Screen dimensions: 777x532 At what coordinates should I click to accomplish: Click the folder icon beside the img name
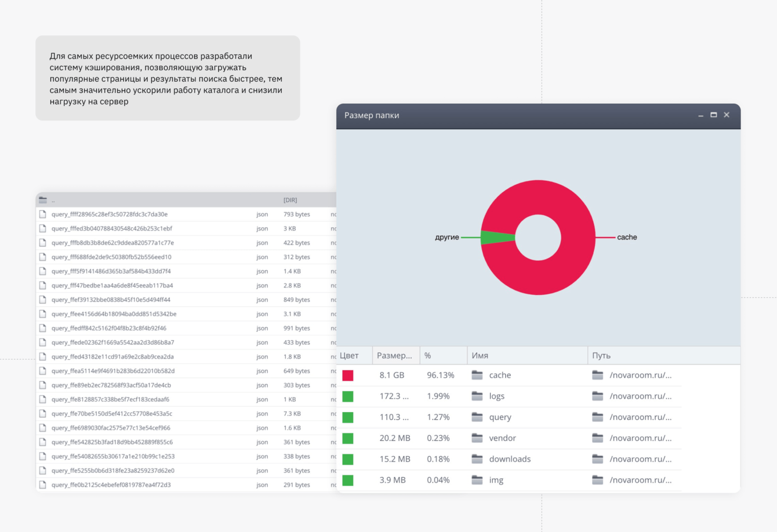tap(477, 479)
